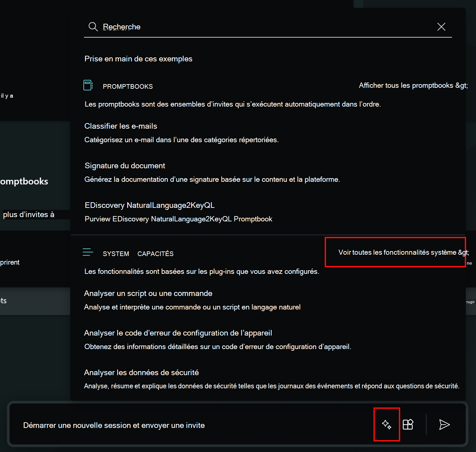The height and width of the screenshot is (452, 476).
Task: Click the Promptbooks notebook icon
Action: tap(88, 85)
